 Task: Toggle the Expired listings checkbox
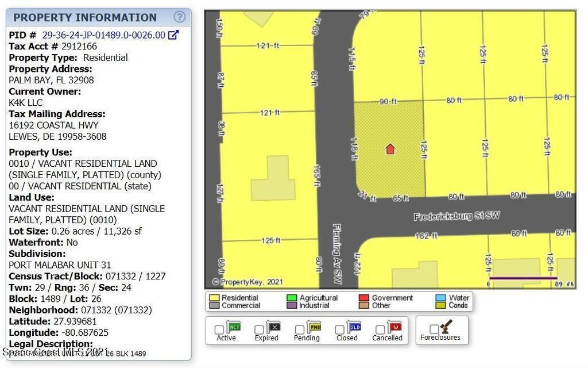click(x=259, y=329)
